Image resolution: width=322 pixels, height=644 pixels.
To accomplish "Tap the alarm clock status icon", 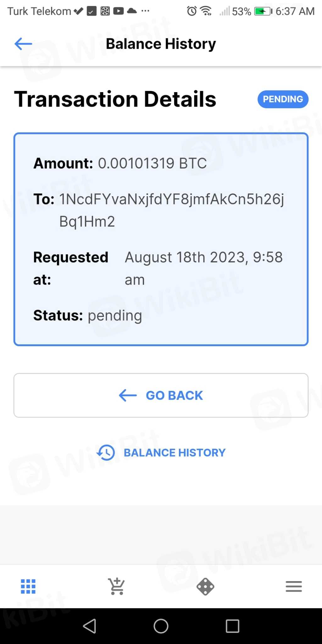I will [x=192, y=11].
